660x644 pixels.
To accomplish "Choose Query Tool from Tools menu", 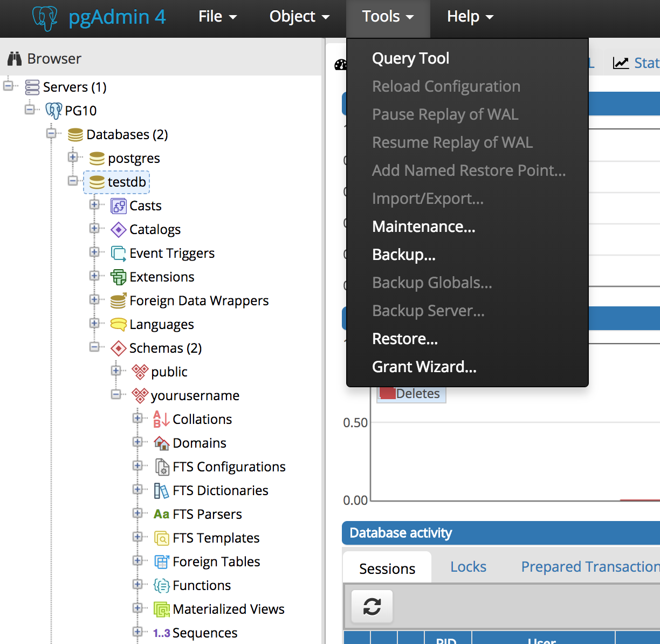I will [410, 58].
